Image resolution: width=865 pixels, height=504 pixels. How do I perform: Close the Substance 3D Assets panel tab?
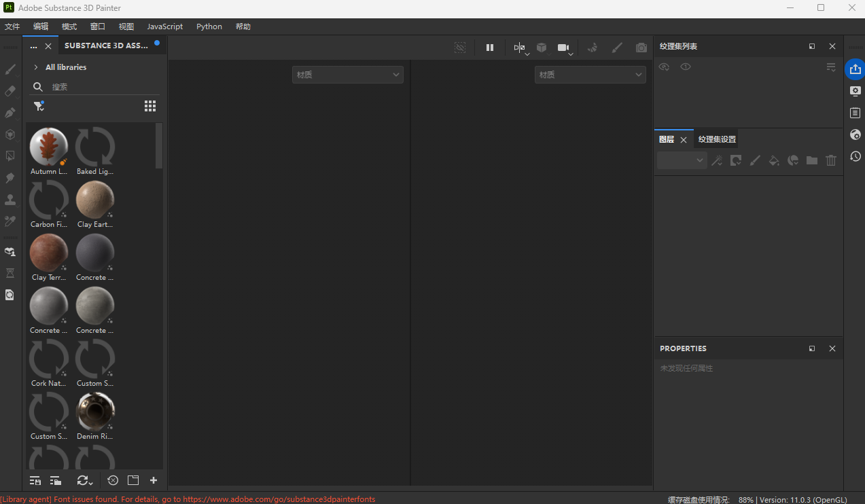48,46
